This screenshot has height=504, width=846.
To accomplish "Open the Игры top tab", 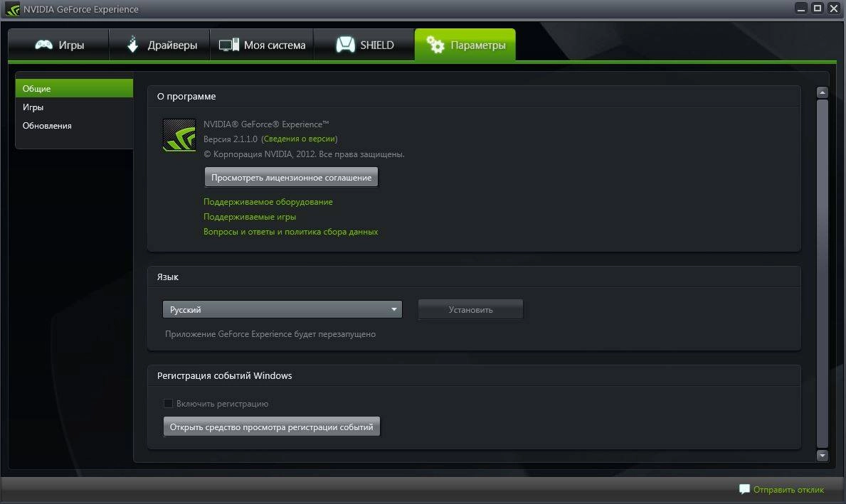I will pos(58,45).
